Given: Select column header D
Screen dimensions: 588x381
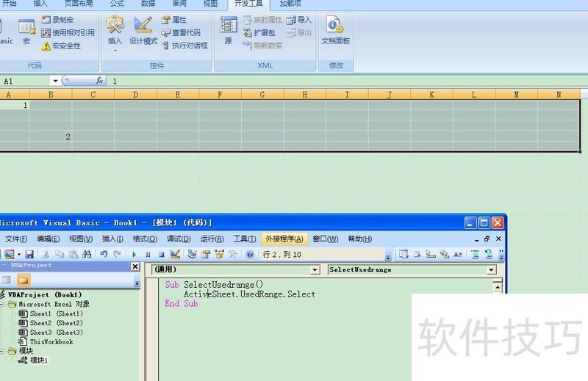Looking at the screenshot, I should (x=135, y=95).
